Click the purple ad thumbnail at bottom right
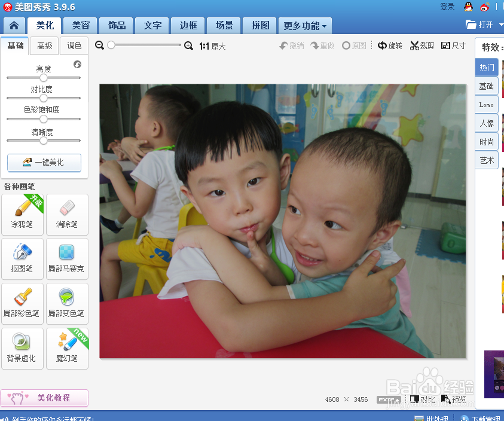Image resolution: width=504 pixels, height=421 pixels. [x=494, y=374]
